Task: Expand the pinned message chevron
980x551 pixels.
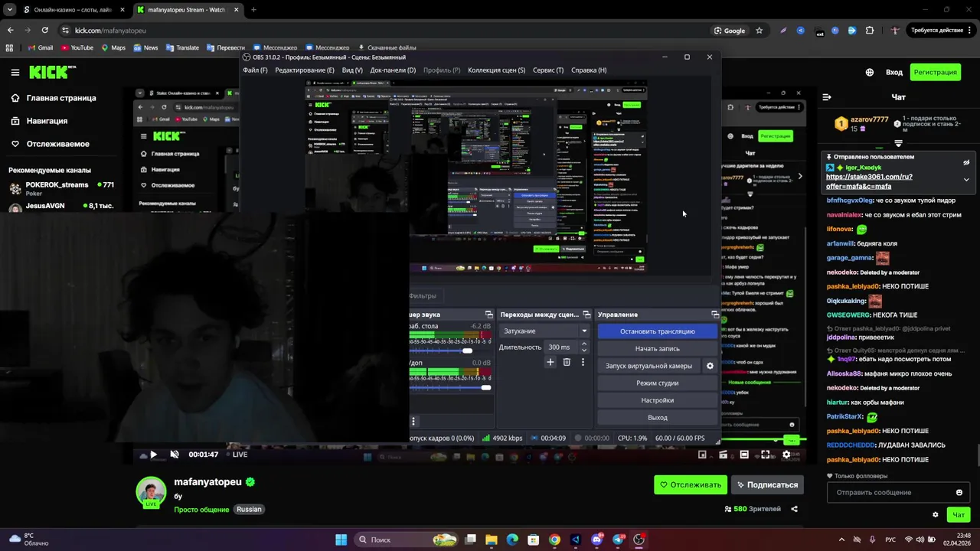Action: point(966,180)
